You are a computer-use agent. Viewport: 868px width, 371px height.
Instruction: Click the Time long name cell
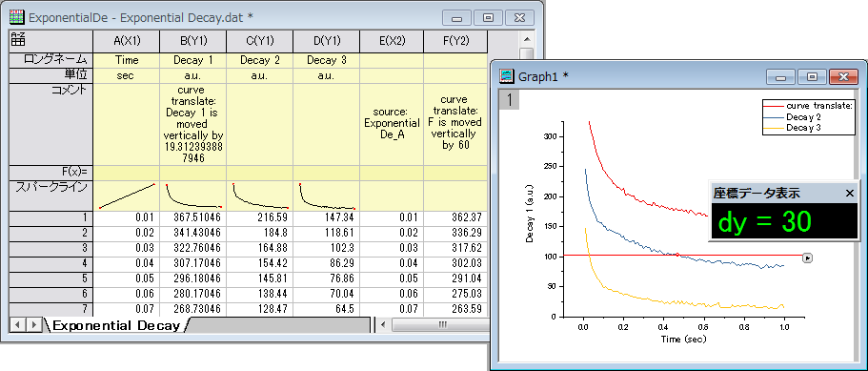point(126,60)
